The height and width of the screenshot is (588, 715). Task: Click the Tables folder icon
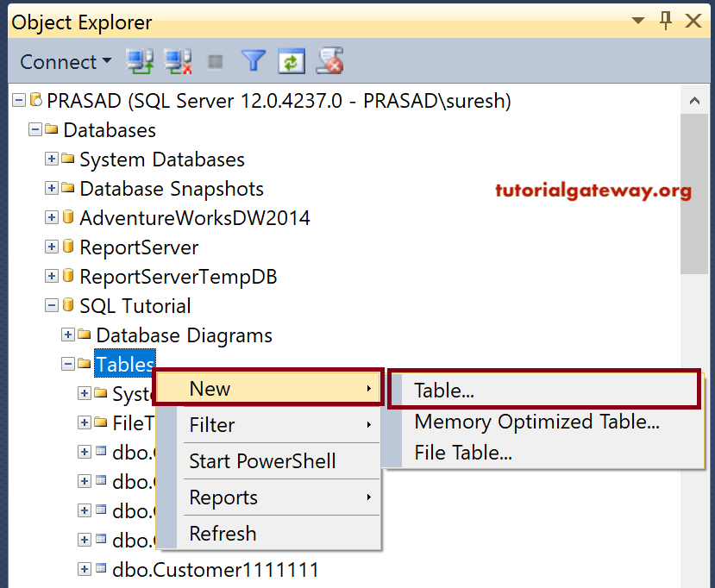(85, 363)
